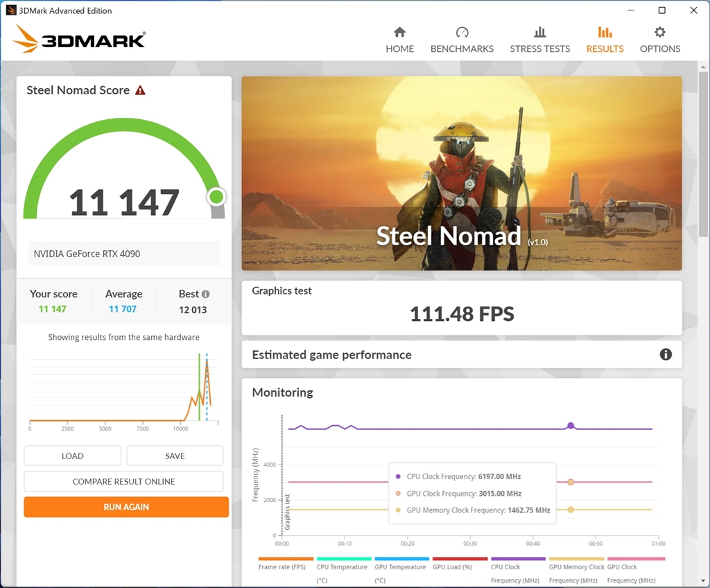Open the STRESS TESTS tab
The width and height of the screenshot is (710, 588).
coord(539,40)
